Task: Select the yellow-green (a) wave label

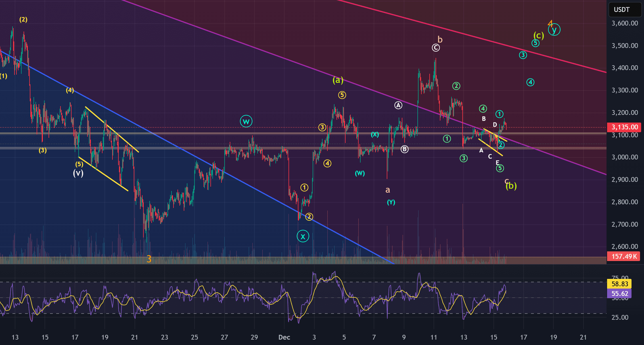Action: 338,80
